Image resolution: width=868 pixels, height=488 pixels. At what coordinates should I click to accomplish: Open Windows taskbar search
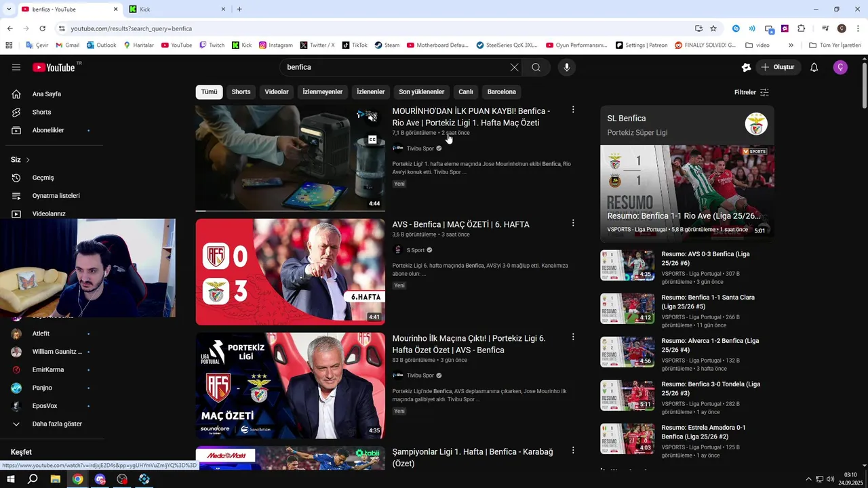click(x=33, y=479)
